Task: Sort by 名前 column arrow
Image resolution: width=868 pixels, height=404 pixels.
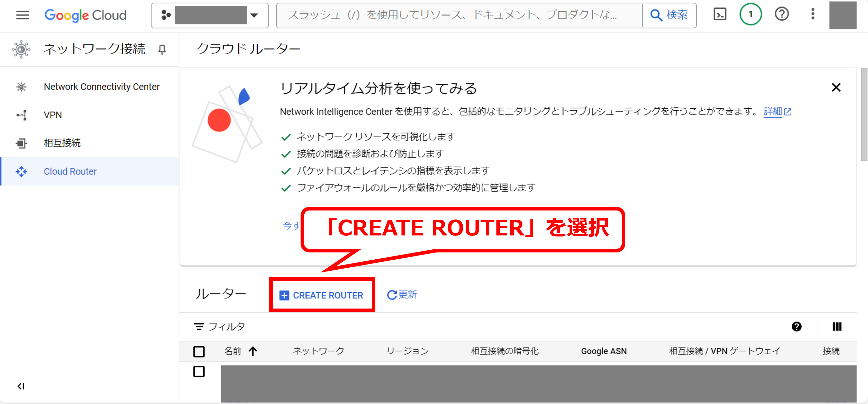Action: [253, 352]
